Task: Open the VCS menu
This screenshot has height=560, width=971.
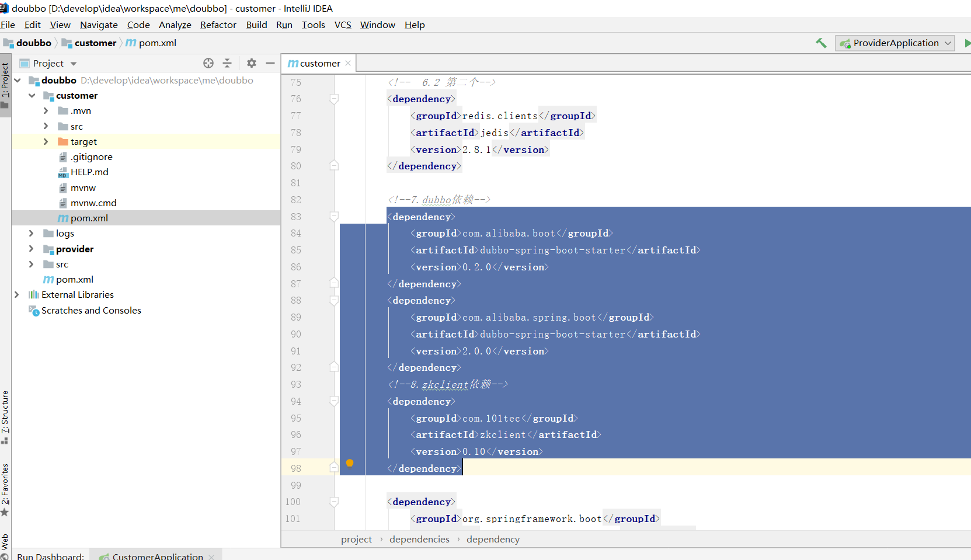Action: [x=343, y=25]
